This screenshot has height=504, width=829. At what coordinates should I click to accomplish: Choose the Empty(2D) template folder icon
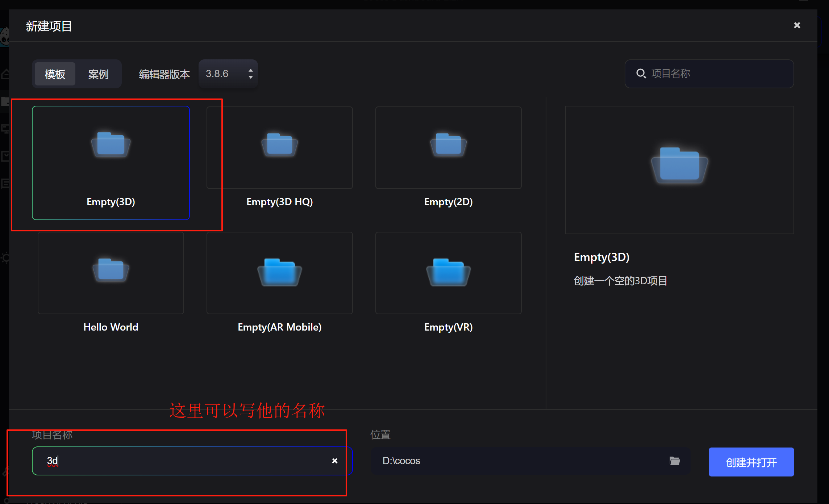(x=448, y=144)
